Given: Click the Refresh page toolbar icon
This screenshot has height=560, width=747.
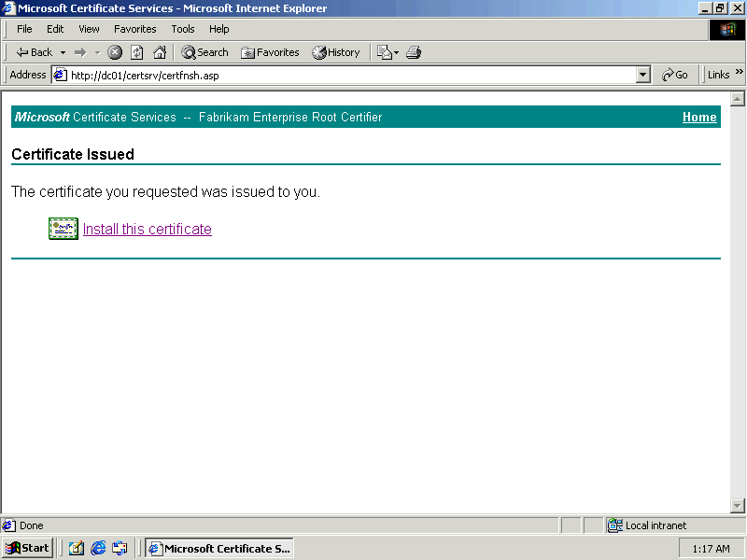Looking at the screenshot, I should coord(137,52).
